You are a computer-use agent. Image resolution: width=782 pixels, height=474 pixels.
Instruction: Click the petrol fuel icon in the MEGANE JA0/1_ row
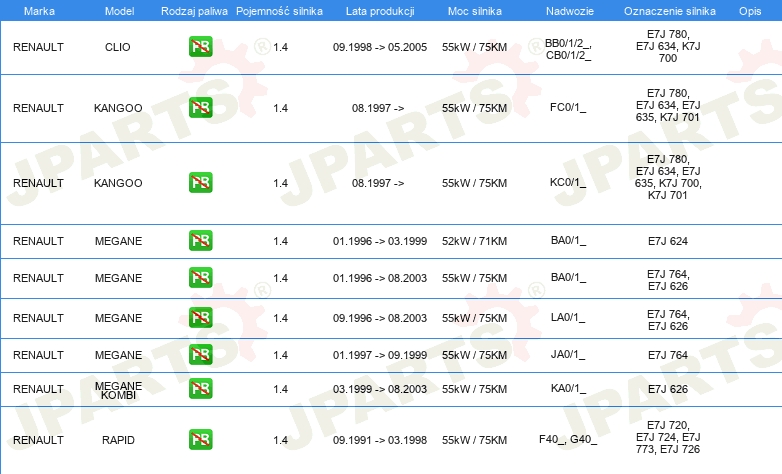point(200,354)
